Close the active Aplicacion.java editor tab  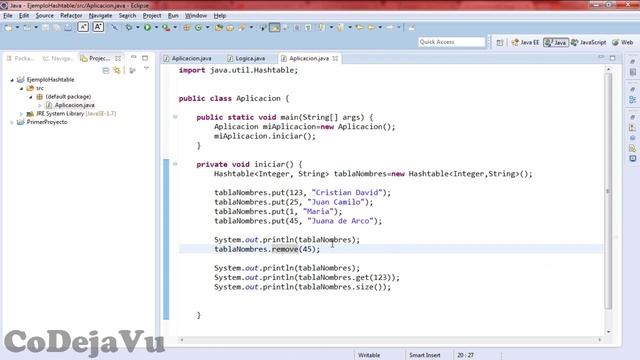335,58
